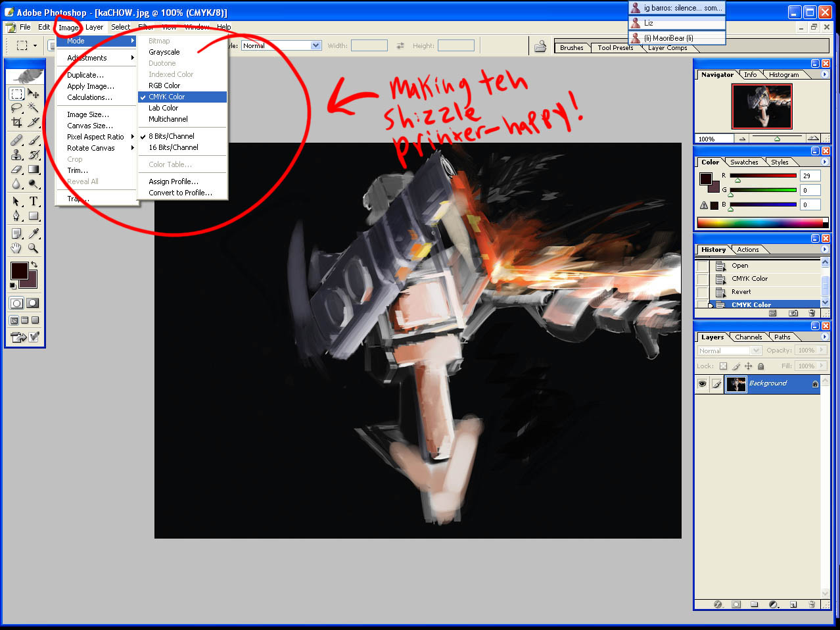Viewport: 840px width, 630px height.
Task: Switch to the Channels tab
Action: tap(748, 337)
